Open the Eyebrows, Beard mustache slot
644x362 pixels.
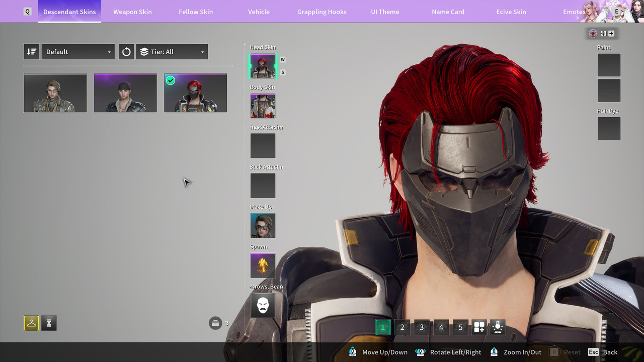click(263, 305)
